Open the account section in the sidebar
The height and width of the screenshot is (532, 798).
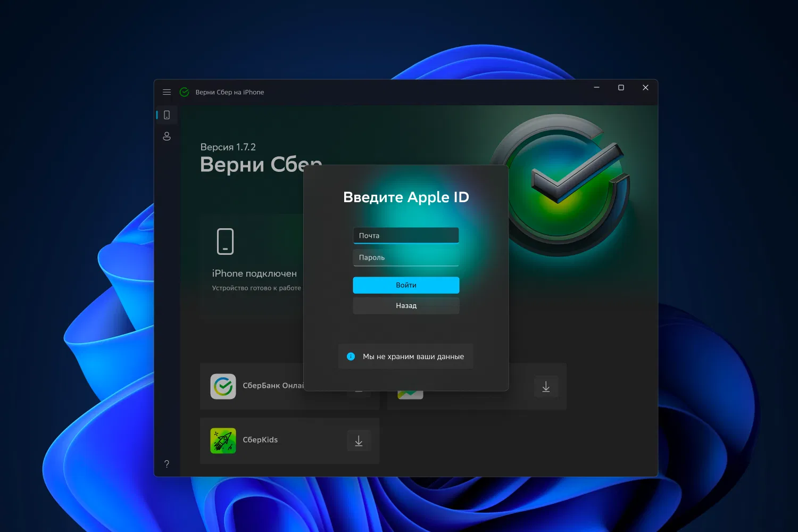coord(167,136)
